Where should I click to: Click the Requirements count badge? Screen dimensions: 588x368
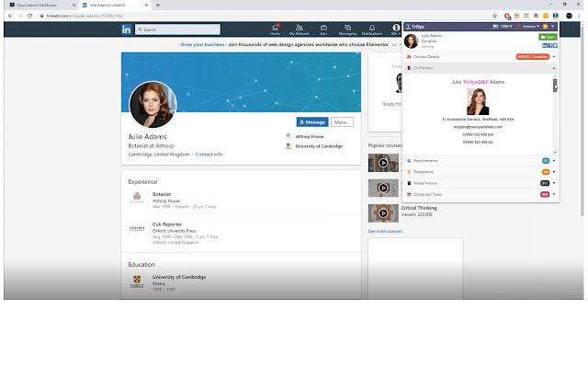point(546,161)
